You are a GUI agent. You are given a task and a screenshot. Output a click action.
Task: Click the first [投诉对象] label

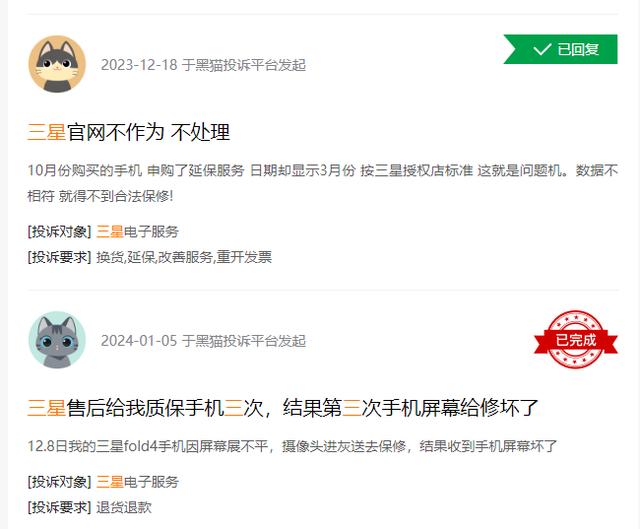(x=60, y=232)
